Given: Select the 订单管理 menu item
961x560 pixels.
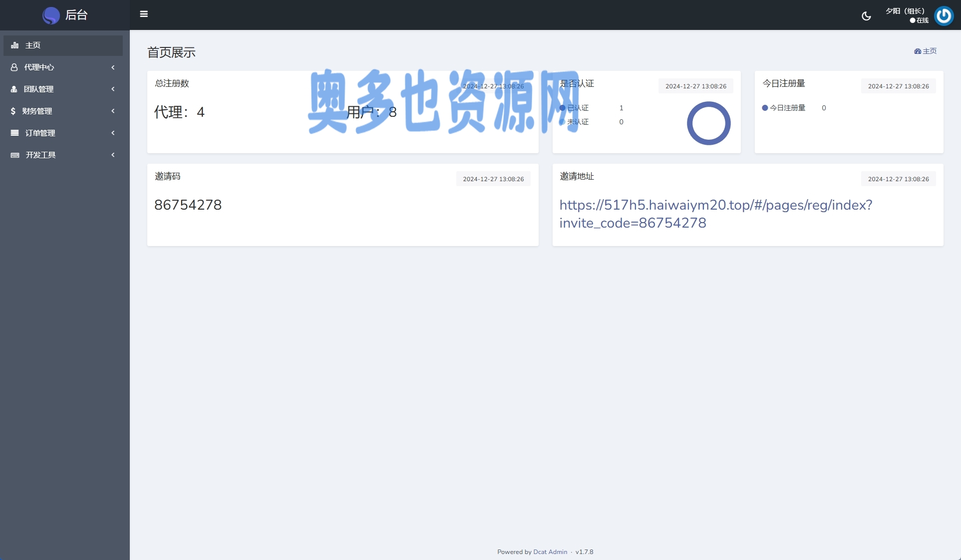Looking at the screenshot, I should tap(40, 133).
